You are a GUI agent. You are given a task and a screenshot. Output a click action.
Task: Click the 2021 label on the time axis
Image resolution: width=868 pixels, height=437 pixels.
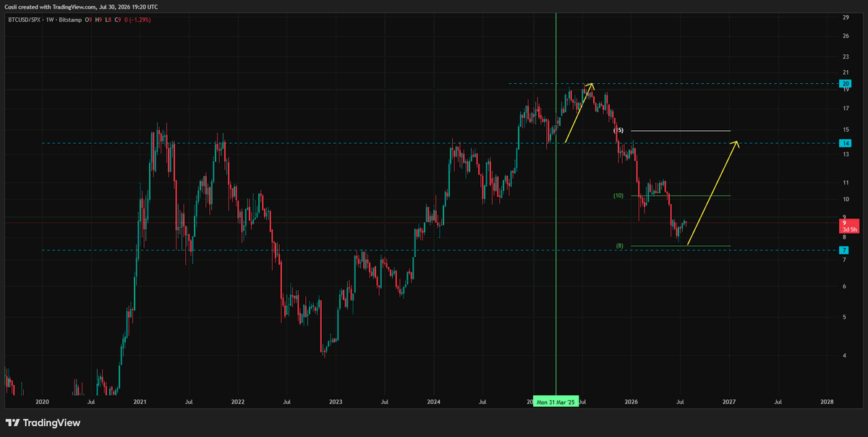pyautogui.click(x=140, y=402)
